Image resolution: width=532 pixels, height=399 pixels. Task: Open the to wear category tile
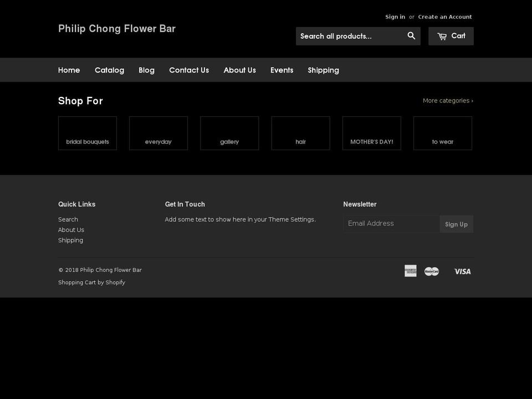(443, 134)
